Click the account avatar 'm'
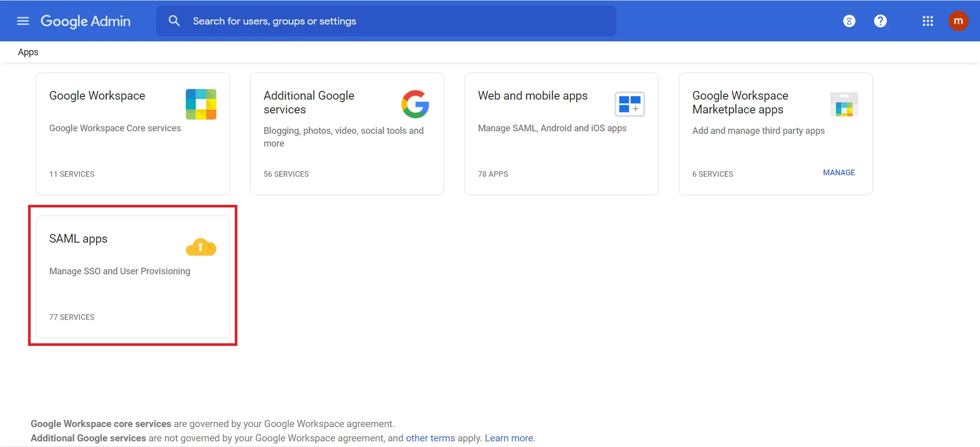Image resolution: width=980 pixels, height=447 pixels. pos(958,21)
